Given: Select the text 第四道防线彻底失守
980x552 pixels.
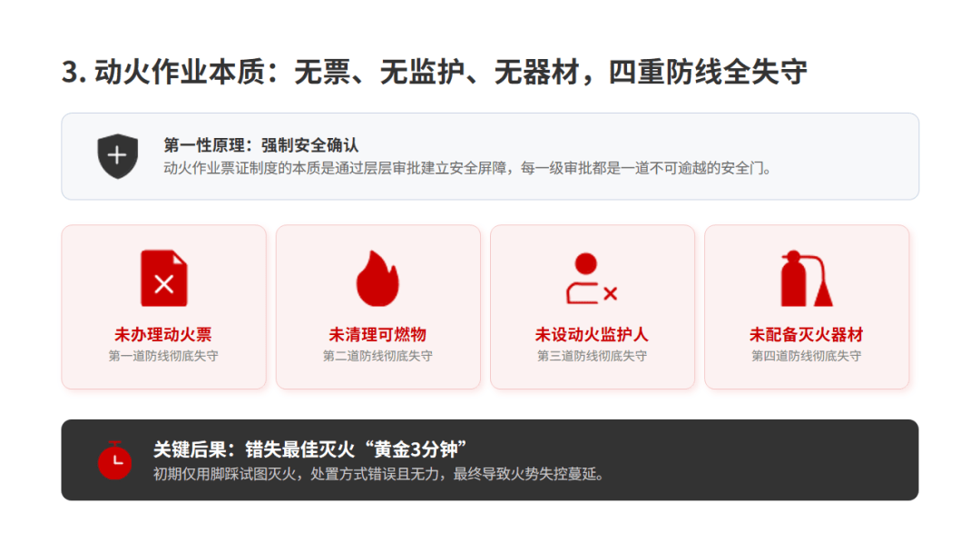Looking at the screenshot, I should click(x=807, y=356).
